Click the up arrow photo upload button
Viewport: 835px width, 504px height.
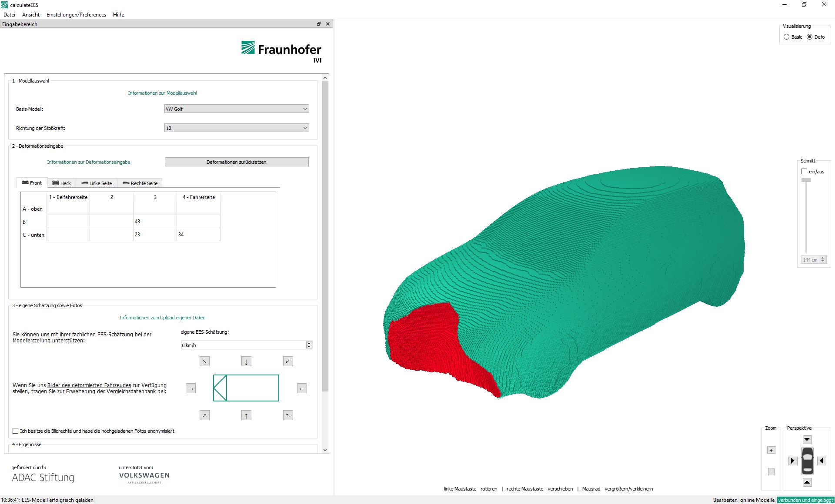coord(246,415)
